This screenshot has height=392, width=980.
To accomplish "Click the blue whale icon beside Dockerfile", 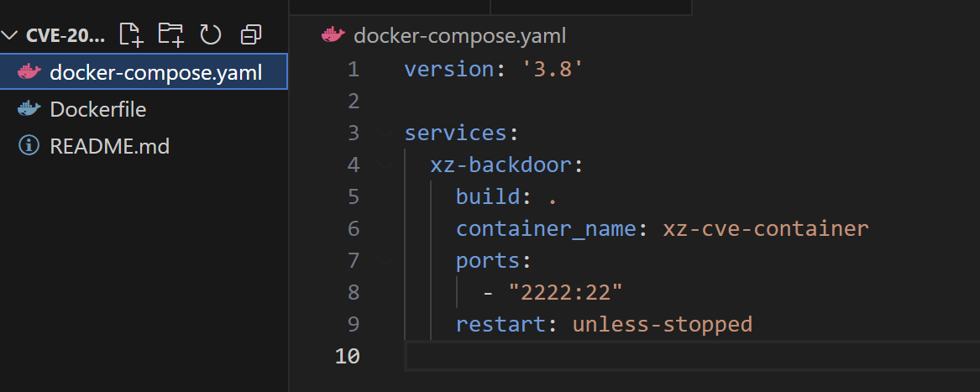I will (x=29, y=109).
